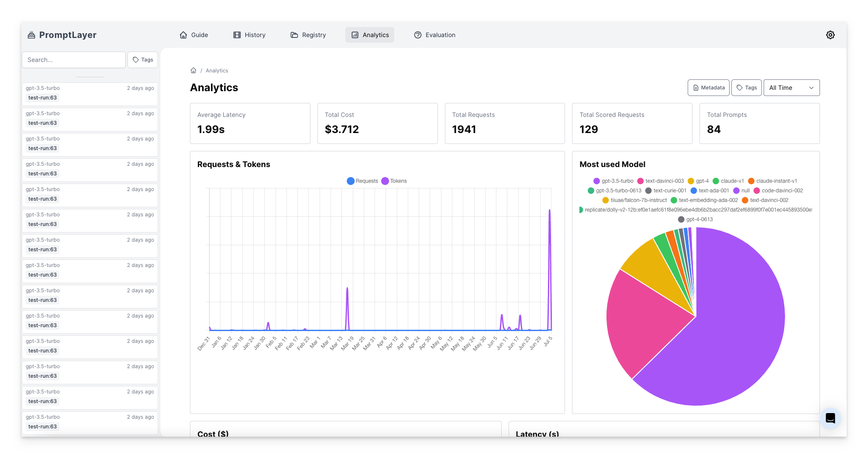The image size is (868, 458).
Task: Click the Total Prompts 84 card
Action: [759, 123]
